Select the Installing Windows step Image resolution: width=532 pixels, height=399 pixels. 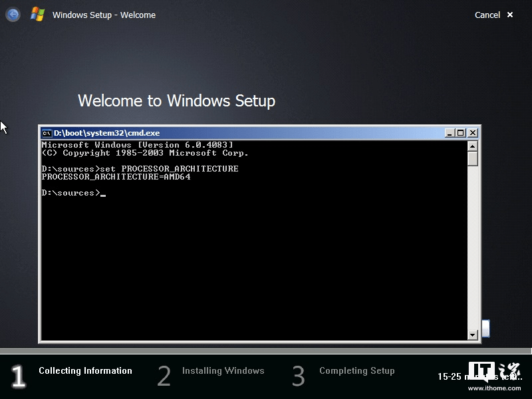point(223,370)
